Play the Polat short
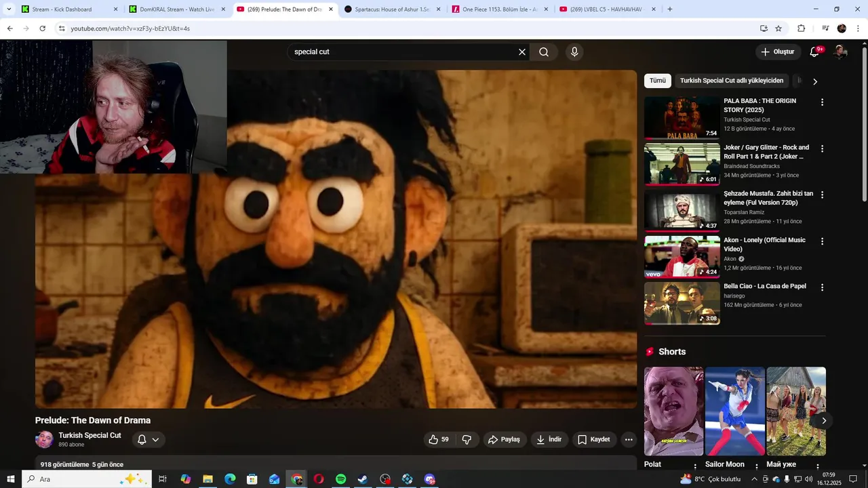The image size is (868, 488). pyautogui.click(x=673, y=411)
